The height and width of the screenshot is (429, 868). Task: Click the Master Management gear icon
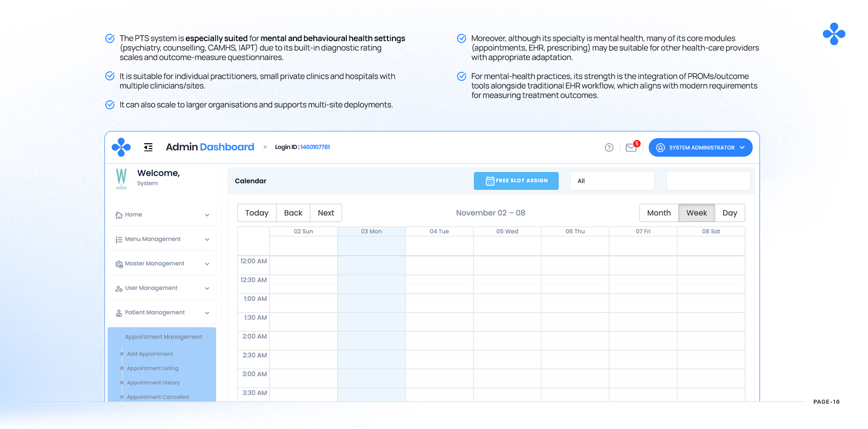(x=119, y=264)
